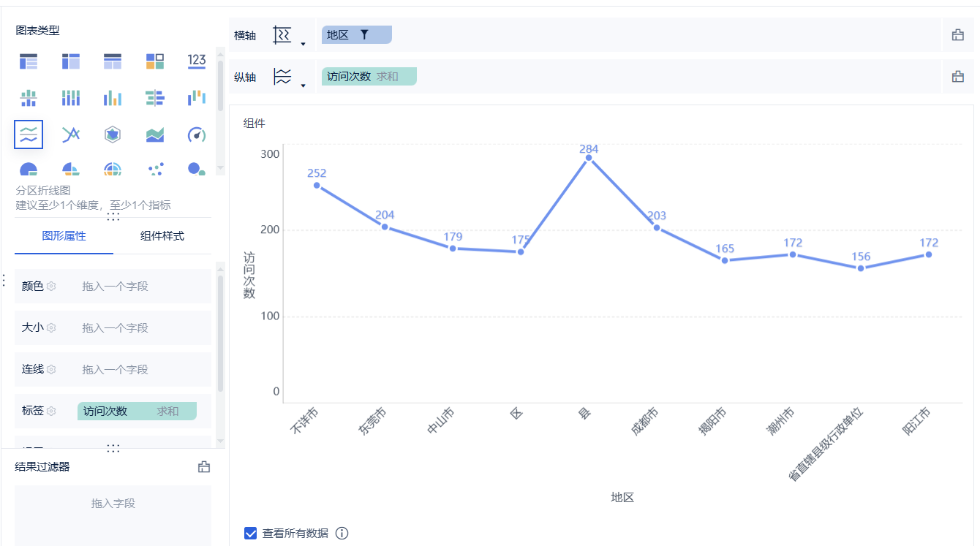The height and width of the screenshot is (546, 980).
Task: Select the area chart icon
Action: pos(155,134)
